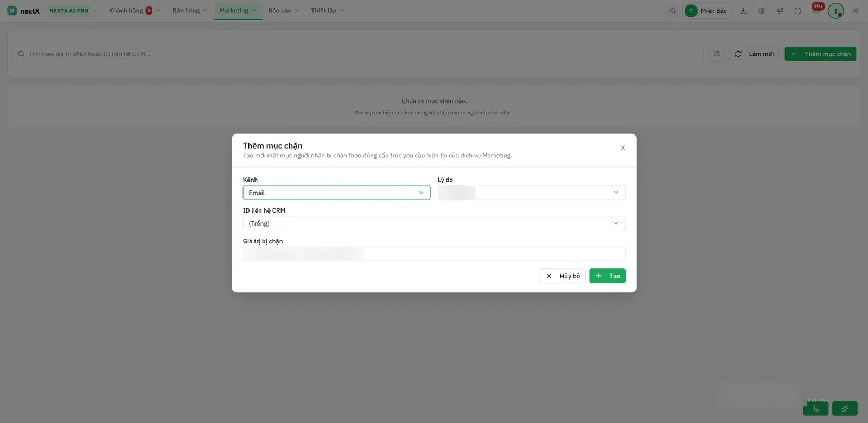The width and height of the screenshot is (868, 423).
Task: Open the AI sparkle assistant button
Action: 845,408
